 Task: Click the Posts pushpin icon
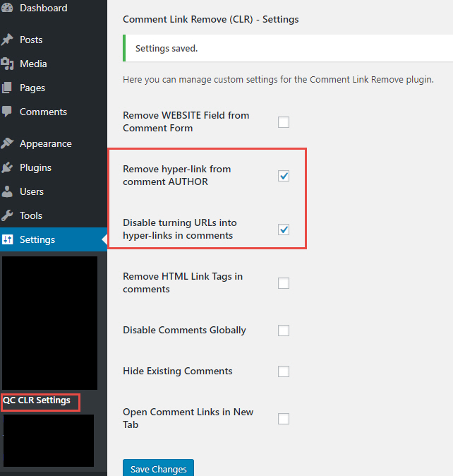click(7, 40)
